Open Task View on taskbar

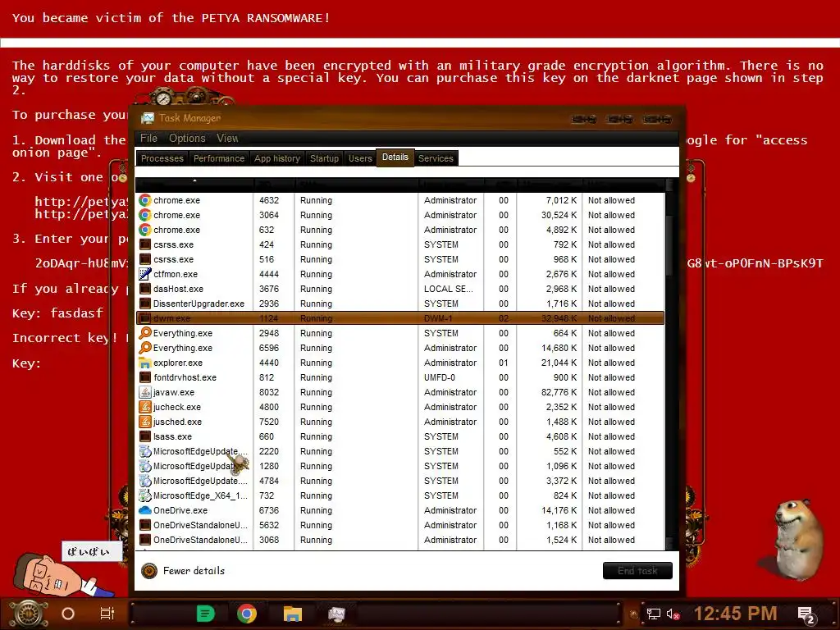107,614
